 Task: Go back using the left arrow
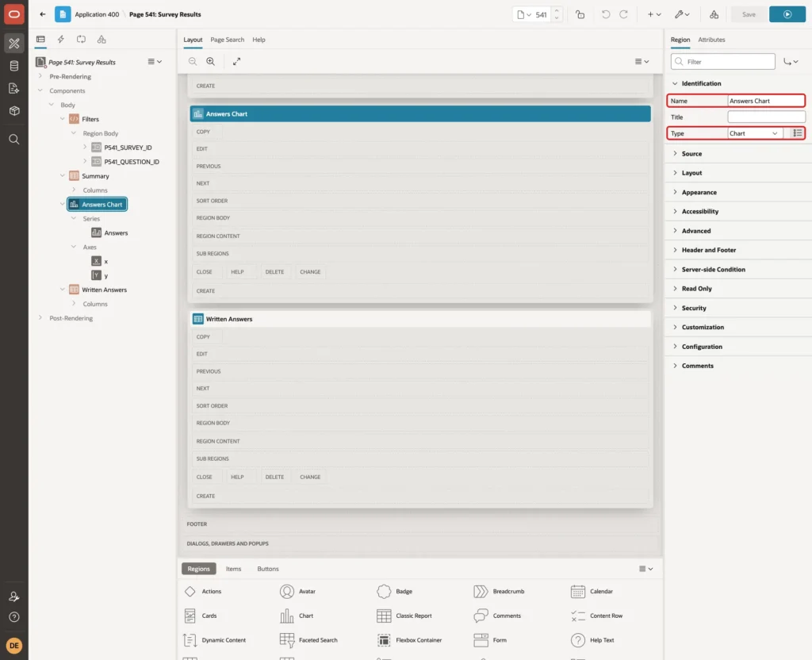[x=43, y=14]
